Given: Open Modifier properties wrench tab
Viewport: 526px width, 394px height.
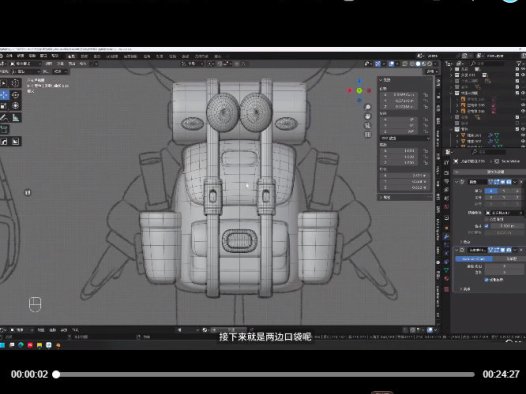Looking at the screenshot, I should coord(446,237).
